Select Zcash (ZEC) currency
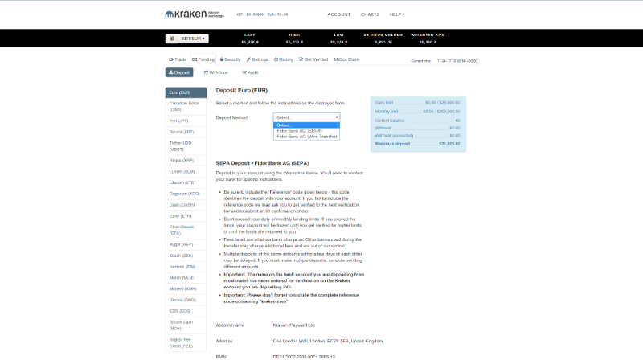Viewport: 643px width, 364px height. tap(186, 256)
